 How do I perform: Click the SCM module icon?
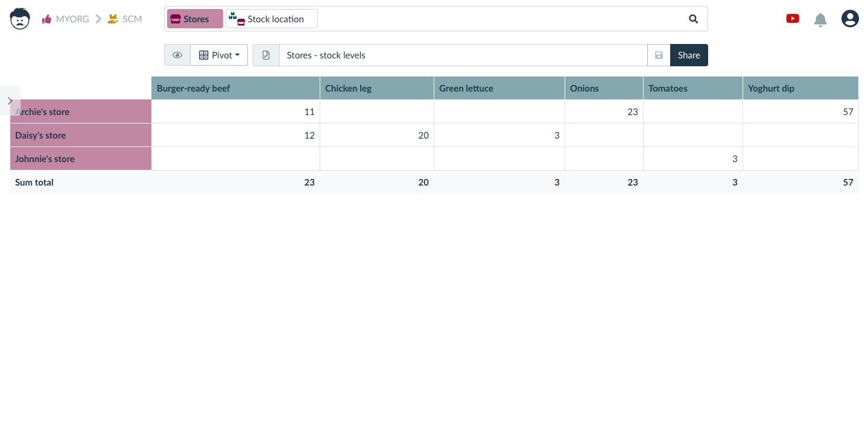tap(112, 19)
